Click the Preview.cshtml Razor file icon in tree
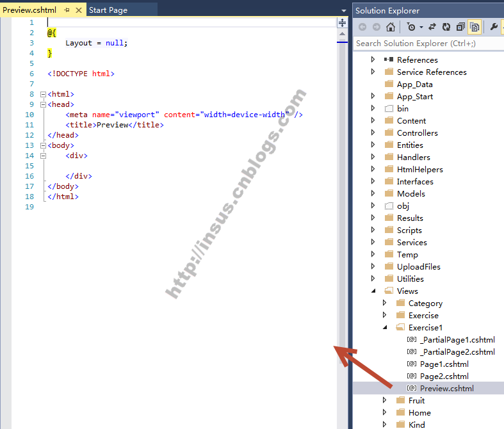This screenshot has height=429, width=504. coord(412,388)
